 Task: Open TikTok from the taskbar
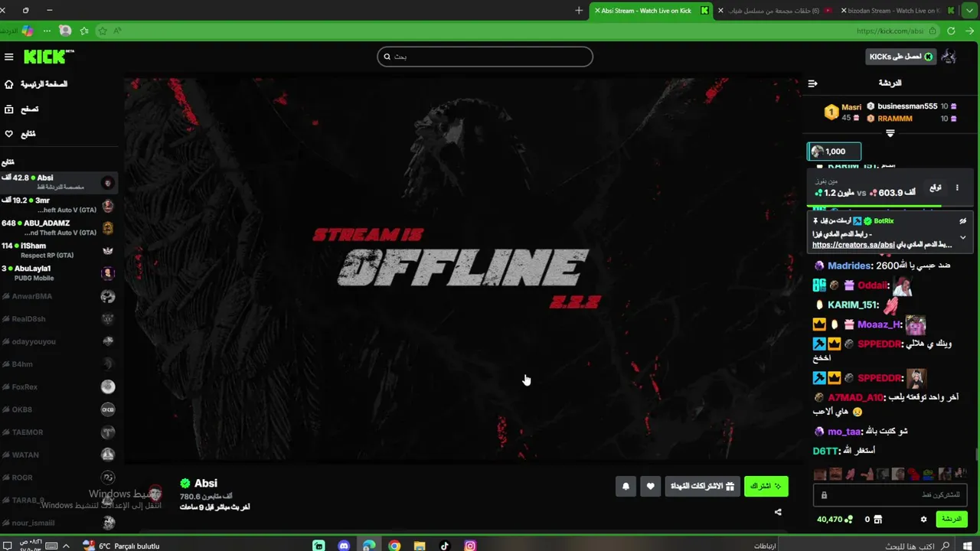445,546
